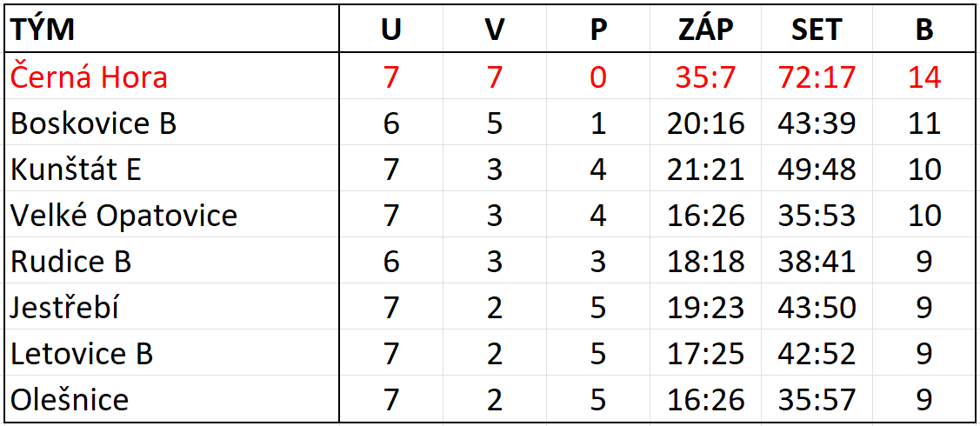Viewport: 980px width, 426px height.
Task: Select the Rudice B team name
Action: pyautogui.click(x=70, y=262)
